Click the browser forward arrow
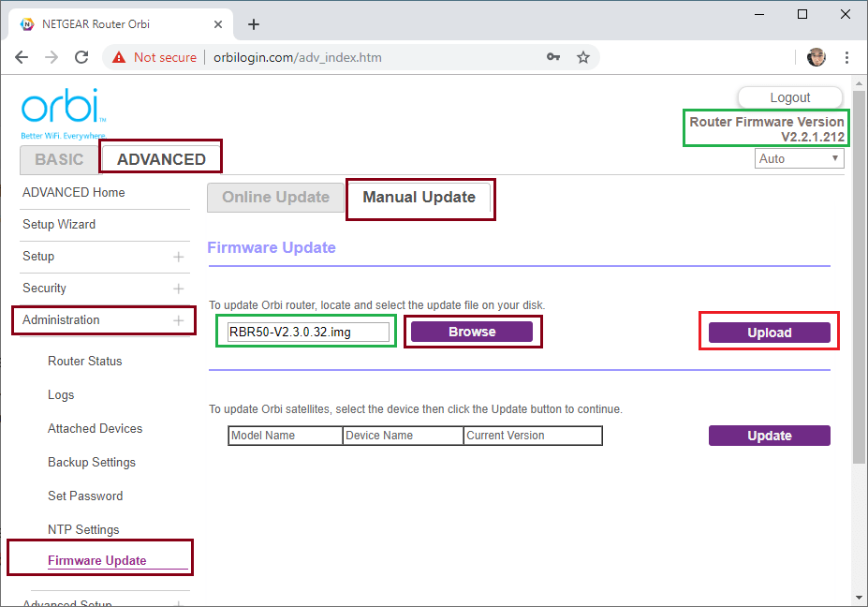Image resolution: width=868 pixels, height=607 pixels. pyautogui.click(x=51, y=57)
